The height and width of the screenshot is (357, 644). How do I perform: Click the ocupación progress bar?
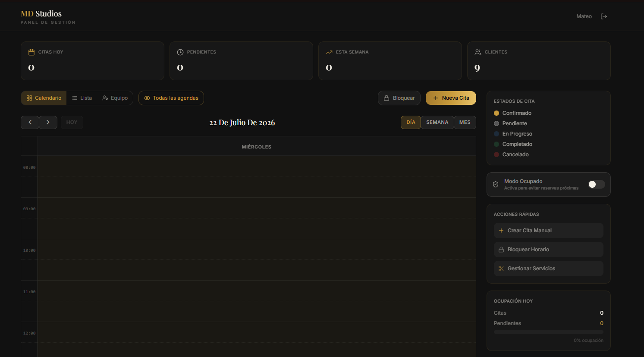pos(548,332)
